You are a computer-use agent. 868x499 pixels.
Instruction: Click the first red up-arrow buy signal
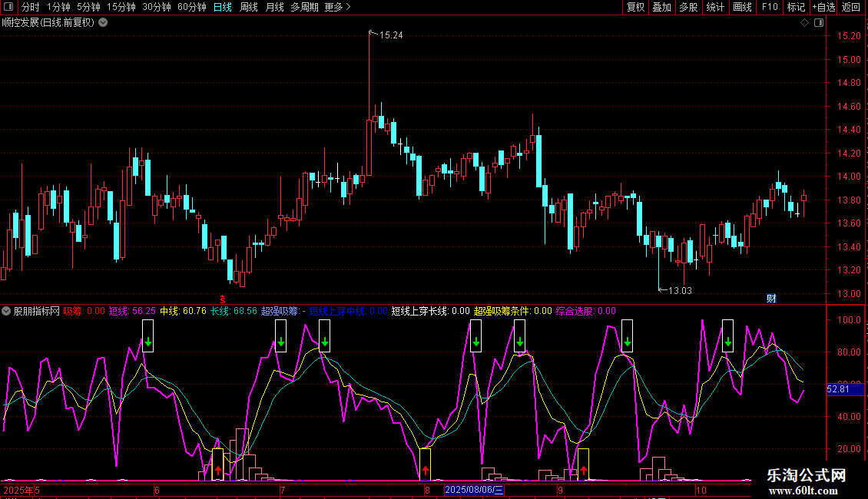pos(218,470)
